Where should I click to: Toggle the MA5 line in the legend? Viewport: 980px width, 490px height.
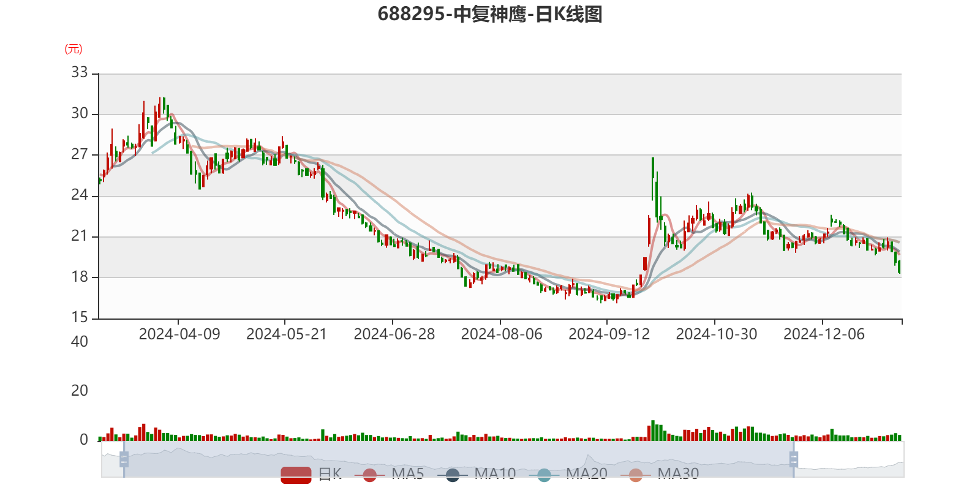(x=389, y=475)
